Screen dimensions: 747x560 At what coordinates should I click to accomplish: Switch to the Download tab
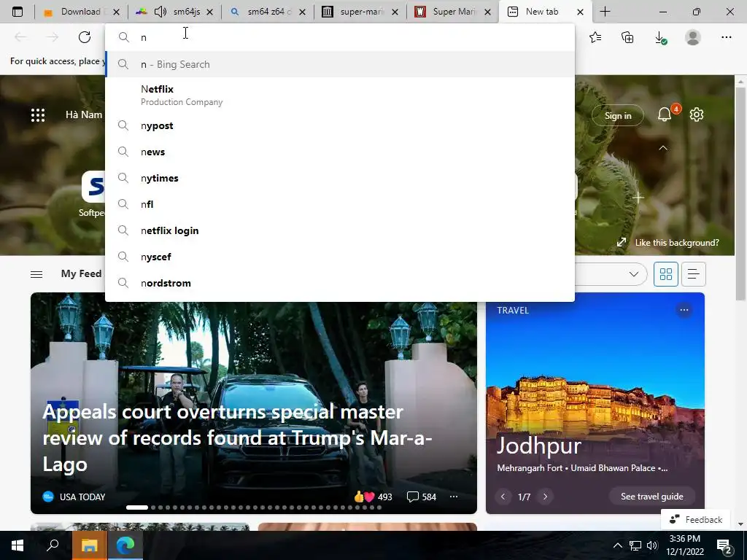(80, 12)
